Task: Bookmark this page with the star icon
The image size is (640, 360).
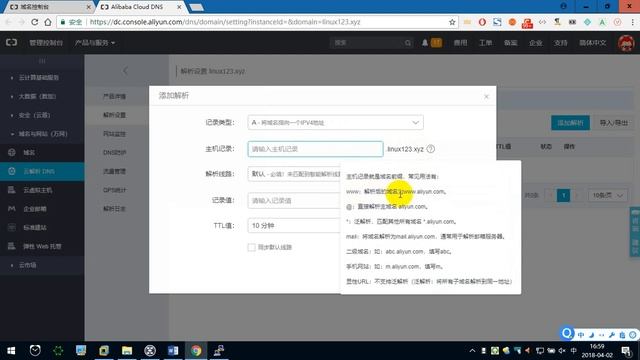Action: (452, 22)
